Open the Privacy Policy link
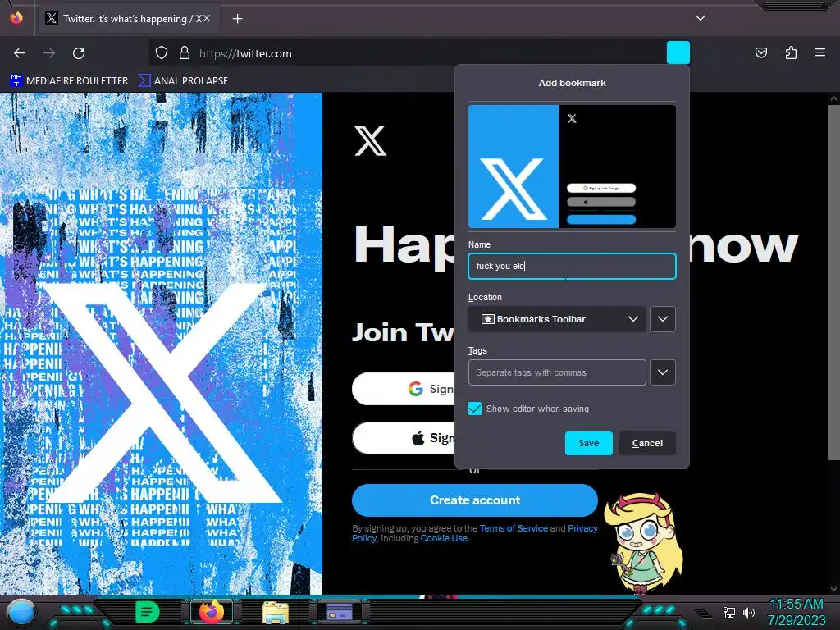This screenshot has width=840, height=630. pos(583,529)
